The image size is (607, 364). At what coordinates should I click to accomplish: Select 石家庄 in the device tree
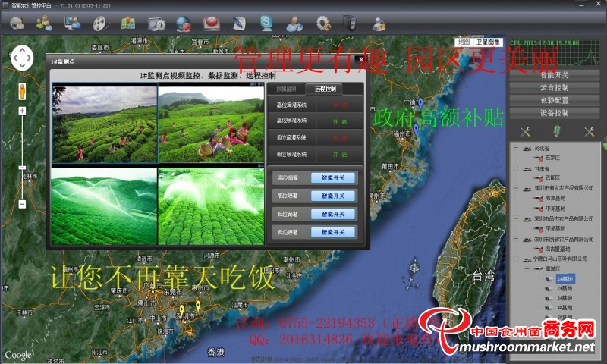click(x=552, y=158)
